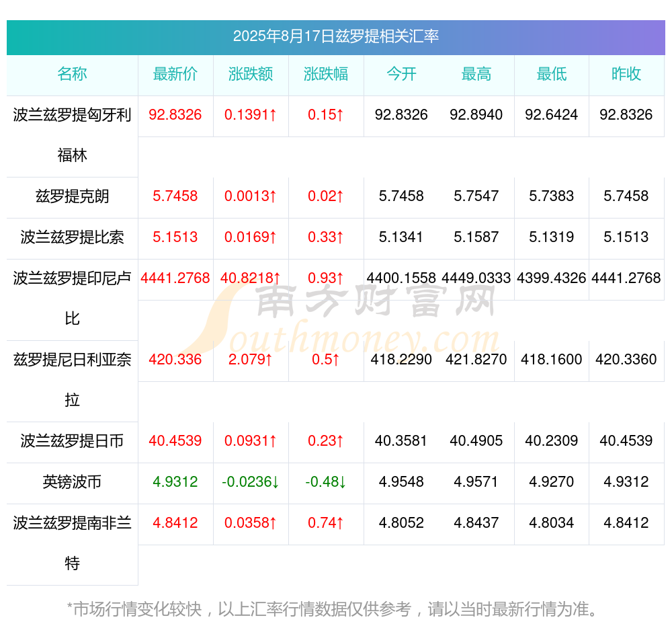The width and height of the screenshot is (672, 630).
Task: Click change amount 0.0358↑
Action: click(x=251, y=523)
